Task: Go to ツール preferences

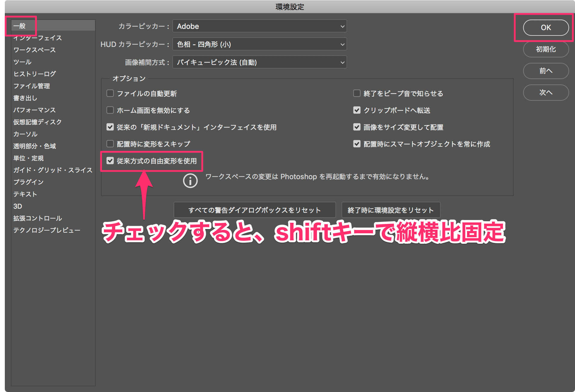Action: 53,62
